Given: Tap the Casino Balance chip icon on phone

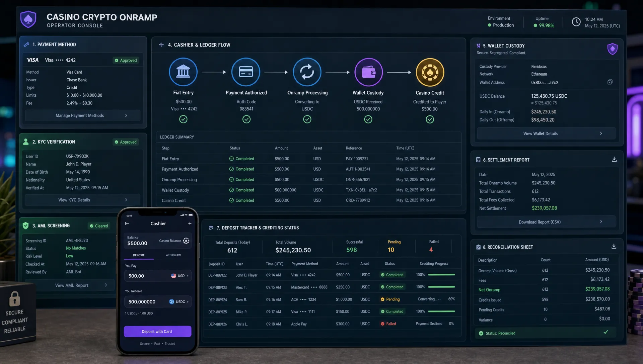Looking at the screenshot, I should pyautogui.click(x=186, y=241).
